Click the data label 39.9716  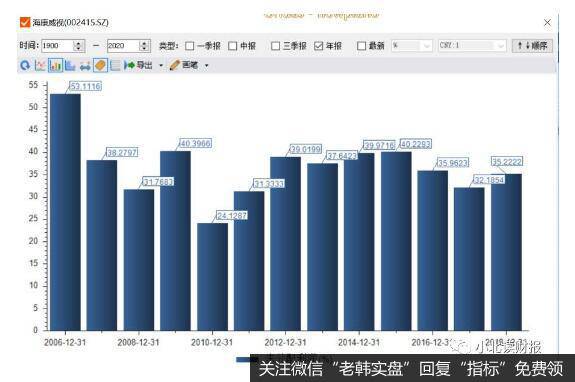379,145
